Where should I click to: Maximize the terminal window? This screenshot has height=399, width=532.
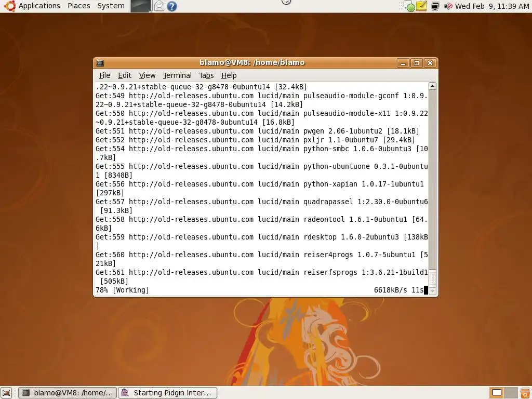[x=417, y=63]
